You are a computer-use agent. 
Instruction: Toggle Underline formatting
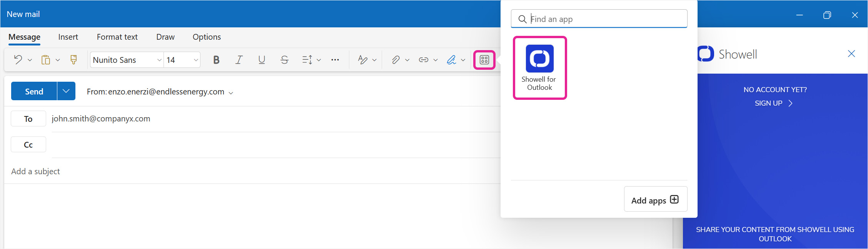point(262,60)
